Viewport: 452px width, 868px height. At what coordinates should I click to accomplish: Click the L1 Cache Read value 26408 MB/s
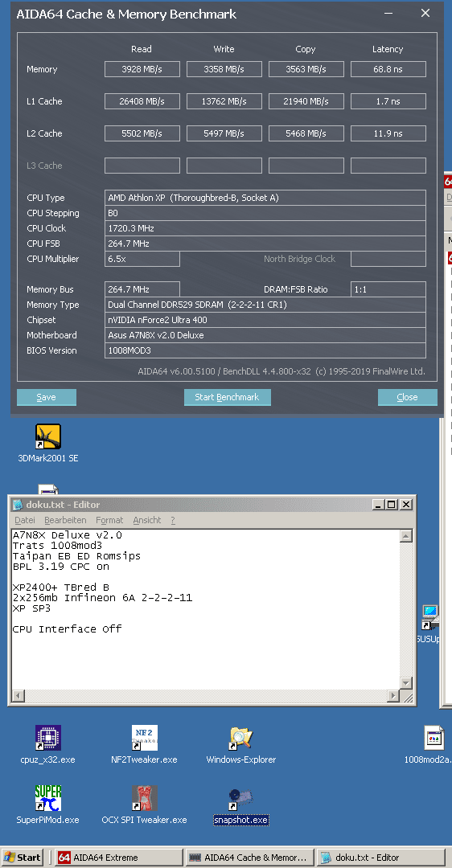[142, 101]
